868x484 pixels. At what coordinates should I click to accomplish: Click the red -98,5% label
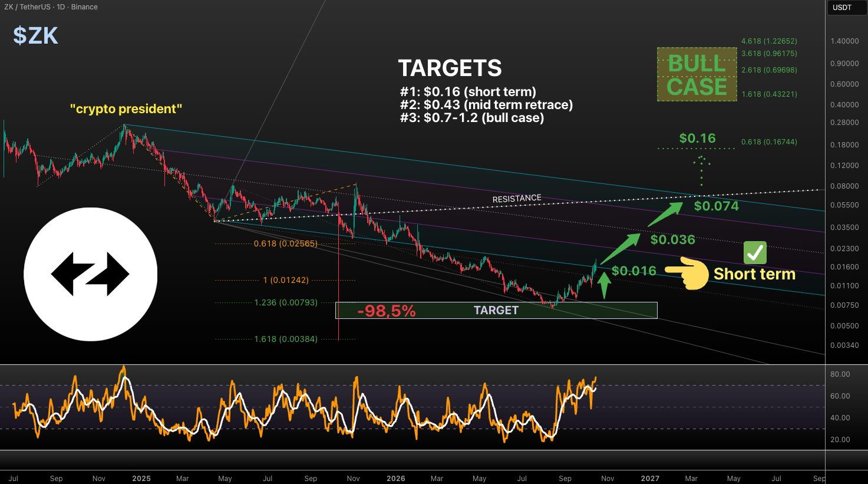point(386,311)
